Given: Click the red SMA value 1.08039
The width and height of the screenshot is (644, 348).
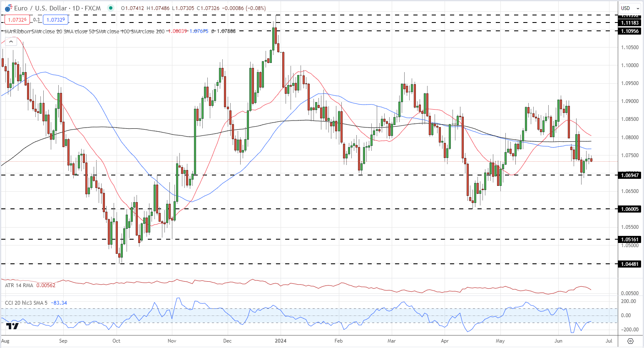Looking at the screenshot, I should click(177, 31).
